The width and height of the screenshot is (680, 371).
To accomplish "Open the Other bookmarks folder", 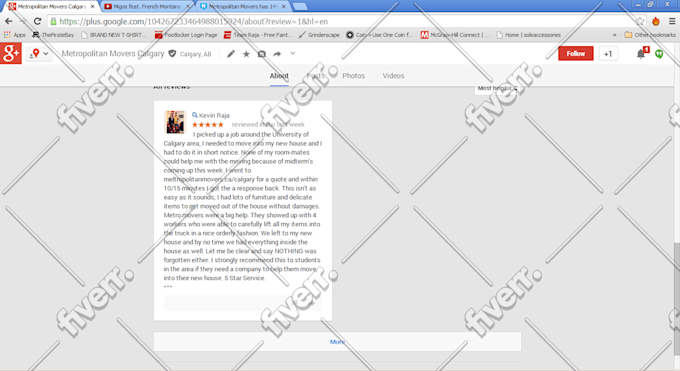I will pyautogui.click(x=650, y=35).
